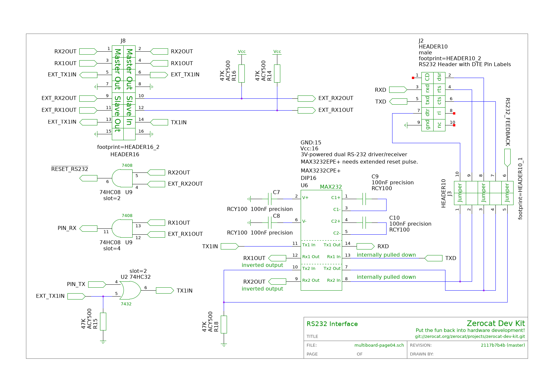Click the 7408 AND gate with slot=4
The height and width of the screenshot is (392, 554).
[x=122, y=228]
